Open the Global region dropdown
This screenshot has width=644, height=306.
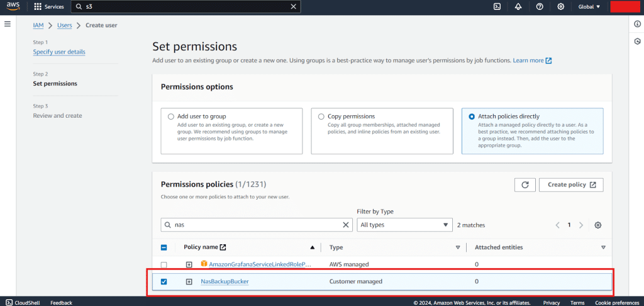(589, 6)
